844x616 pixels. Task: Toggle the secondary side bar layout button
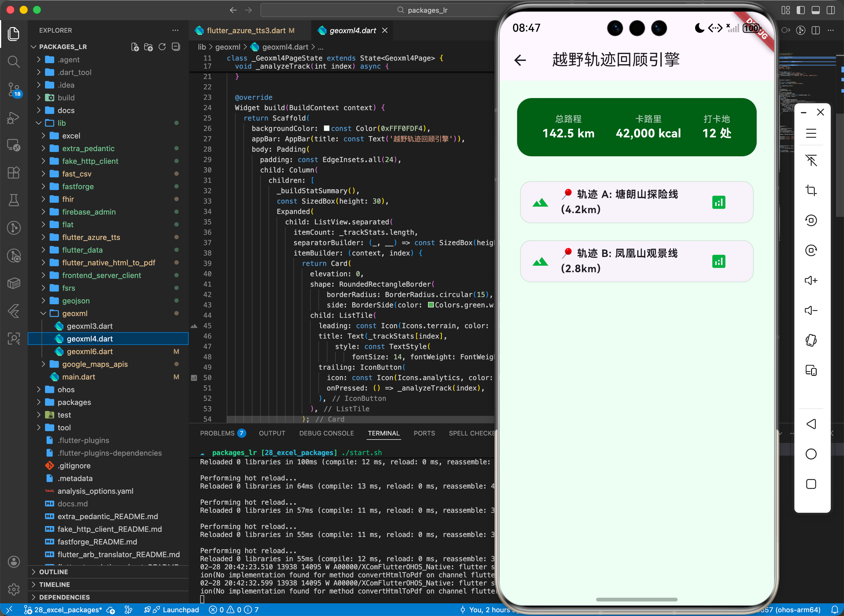[x=831, y=10]
